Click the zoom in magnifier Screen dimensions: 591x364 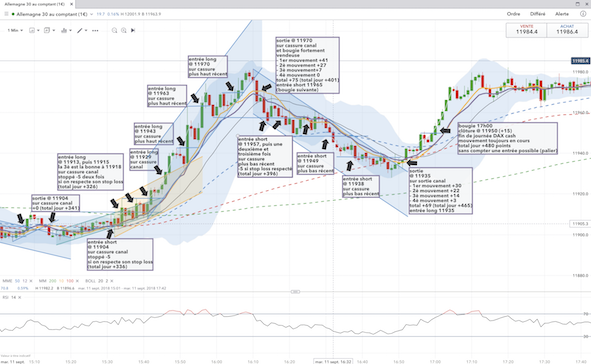point(124,30)
